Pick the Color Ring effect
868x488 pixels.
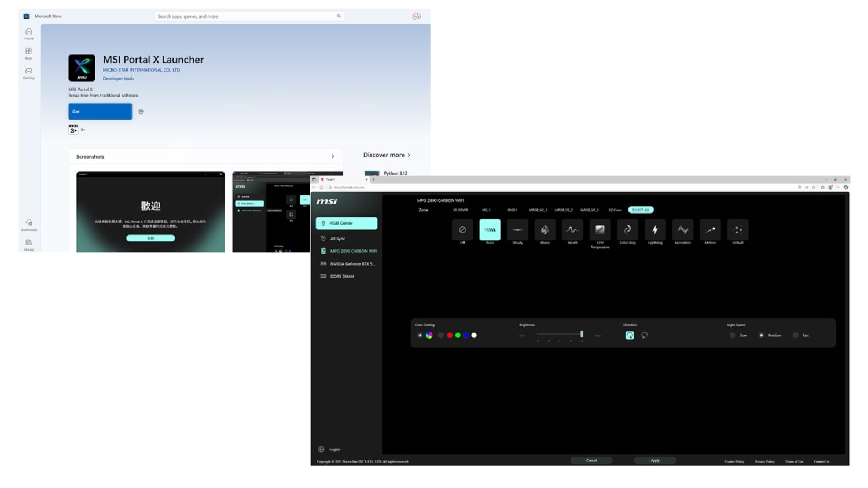point(627,230)
